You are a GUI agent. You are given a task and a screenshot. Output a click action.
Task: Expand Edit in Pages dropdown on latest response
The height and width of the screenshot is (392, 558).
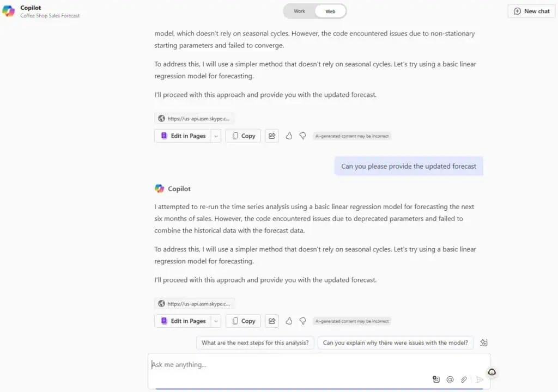click(216, 321)
